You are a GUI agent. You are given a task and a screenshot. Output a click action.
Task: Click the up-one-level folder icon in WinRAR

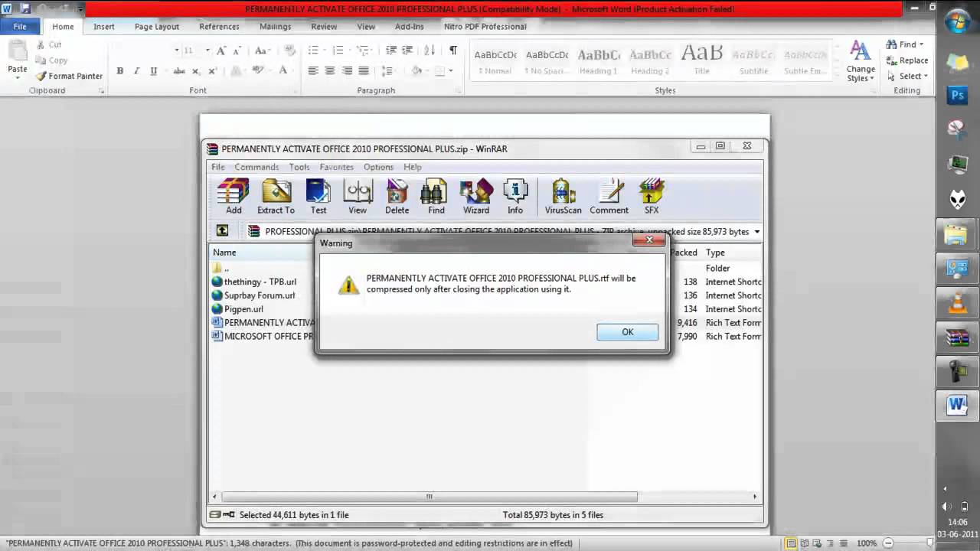click(x=222, y=230)
